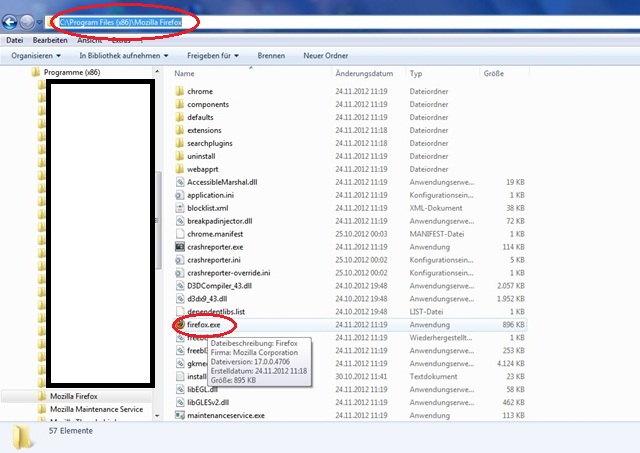Select the libEGL.dll file icon
The image size is (640, 453).
(x=180, y=389)
